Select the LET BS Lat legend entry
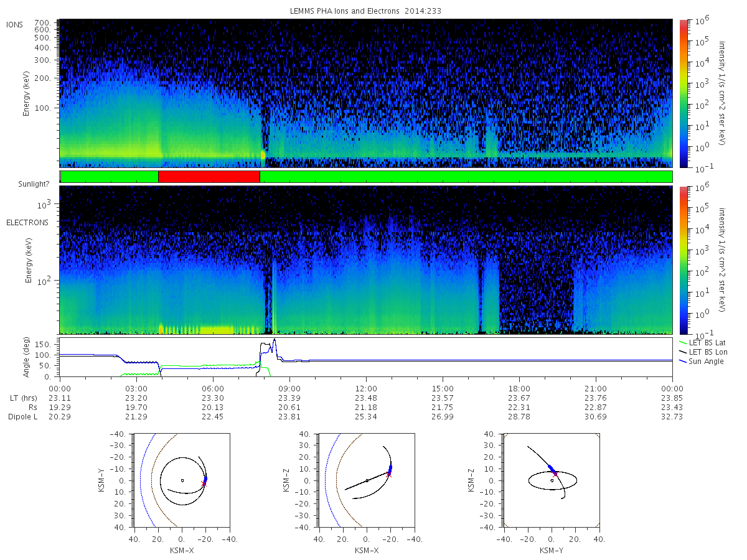747x560 pixels. click(x=707, y=342)
